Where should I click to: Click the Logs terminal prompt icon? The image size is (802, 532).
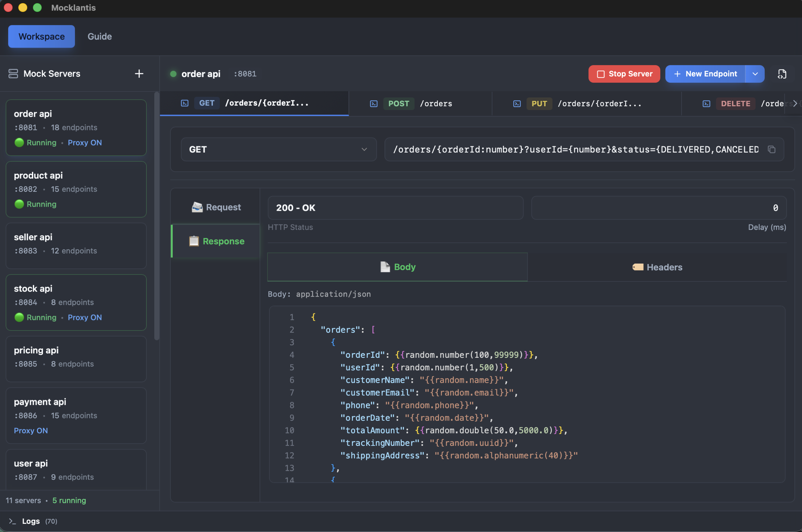coord(12,521)
